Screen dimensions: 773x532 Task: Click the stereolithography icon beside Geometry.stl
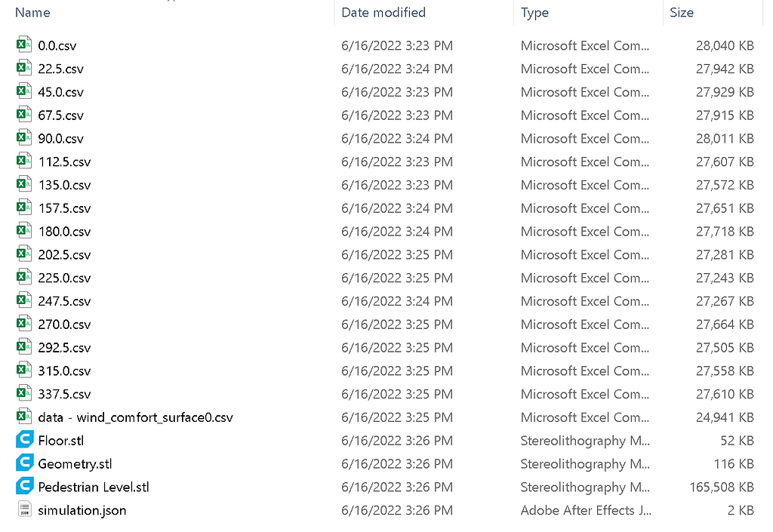(23, 463)
